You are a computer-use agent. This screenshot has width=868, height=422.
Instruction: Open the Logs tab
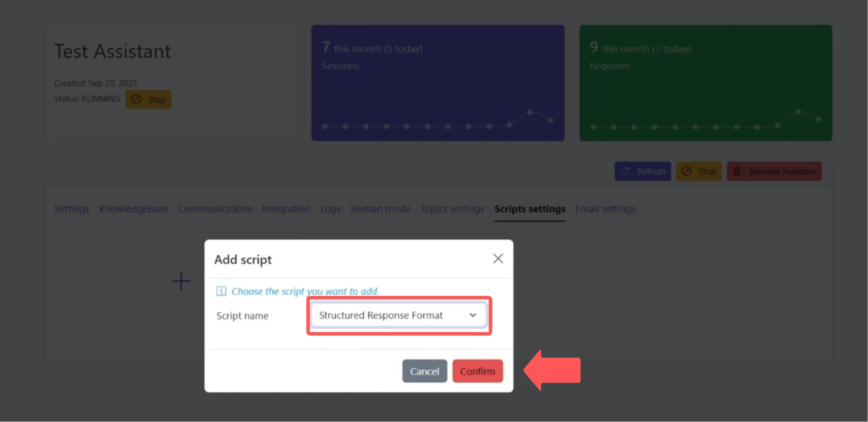330,209
